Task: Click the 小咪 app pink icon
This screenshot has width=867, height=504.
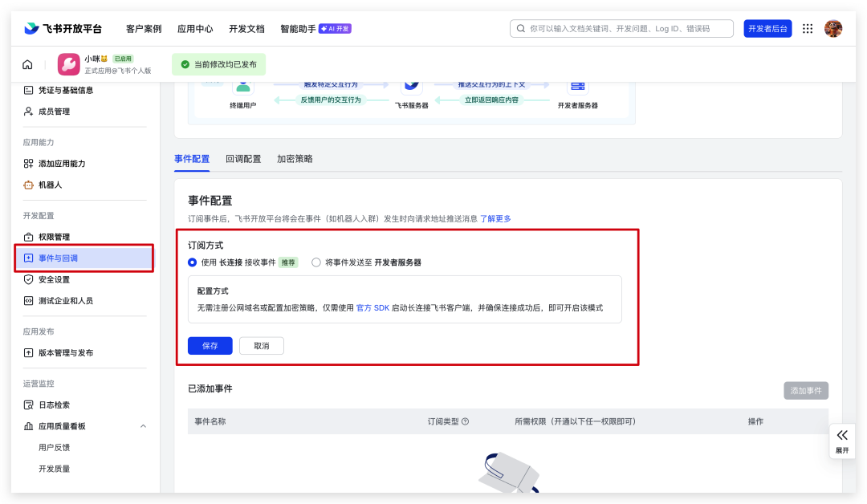Action: pyautogui.click(x=68, y=64)
